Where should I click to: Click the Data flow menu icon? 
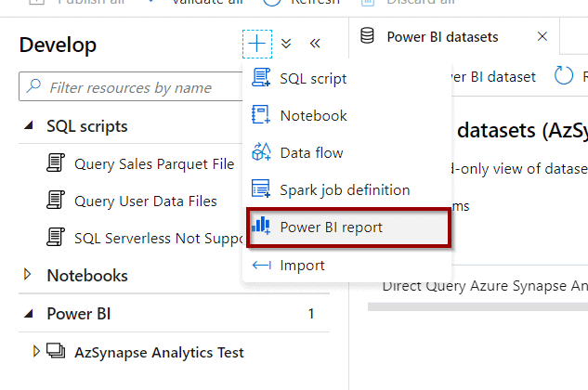tap(261, 151)
